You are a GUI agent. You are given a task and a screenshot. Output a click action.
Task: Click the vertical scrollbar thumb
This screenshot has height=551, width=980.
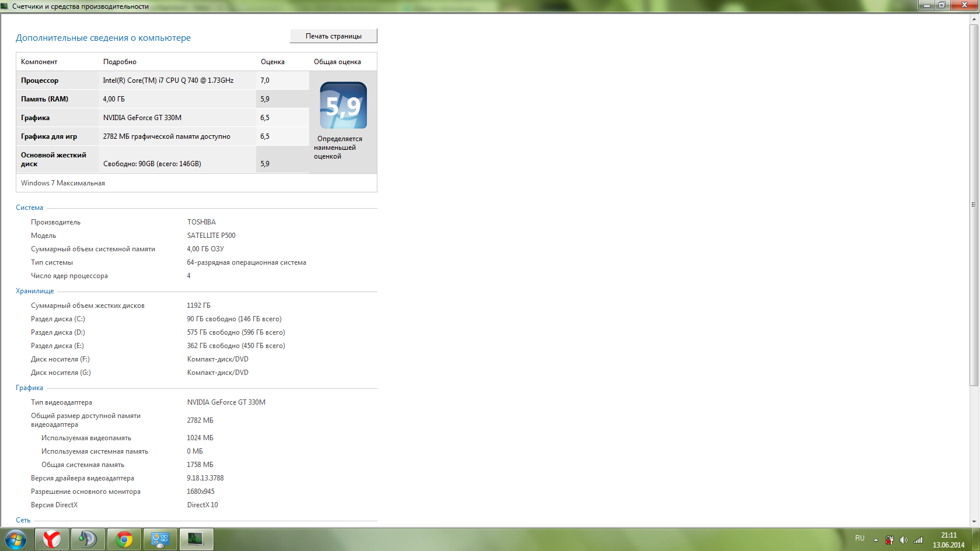[x=974, y=205]
